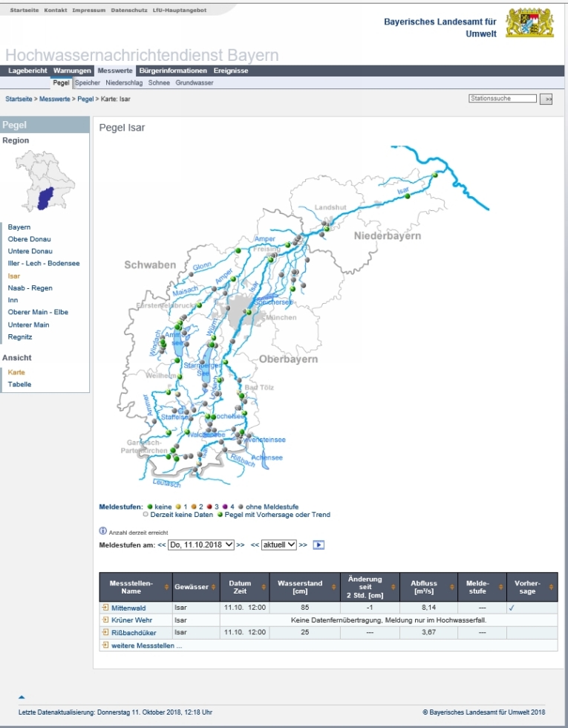Screen dimensions: 568x728
Task: Open detail icon beside Rißbachdüker row
Action: tap(105, 632)
